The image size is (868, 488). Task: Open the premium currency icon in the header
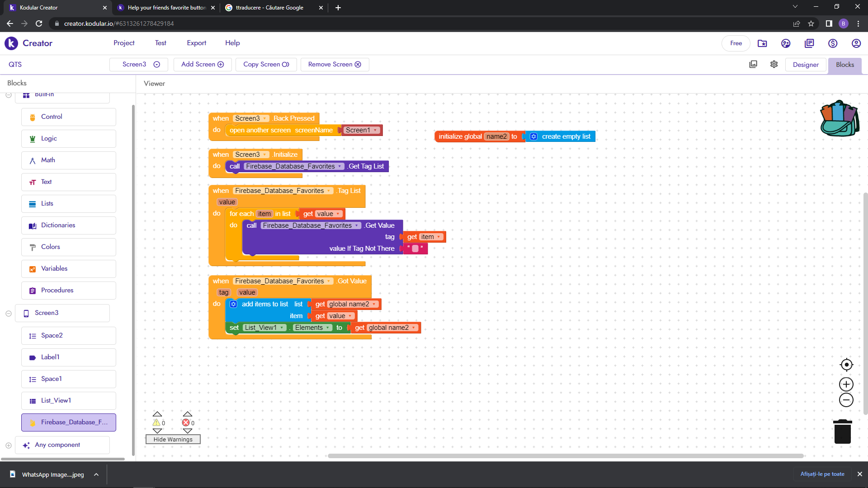(833, 43)
